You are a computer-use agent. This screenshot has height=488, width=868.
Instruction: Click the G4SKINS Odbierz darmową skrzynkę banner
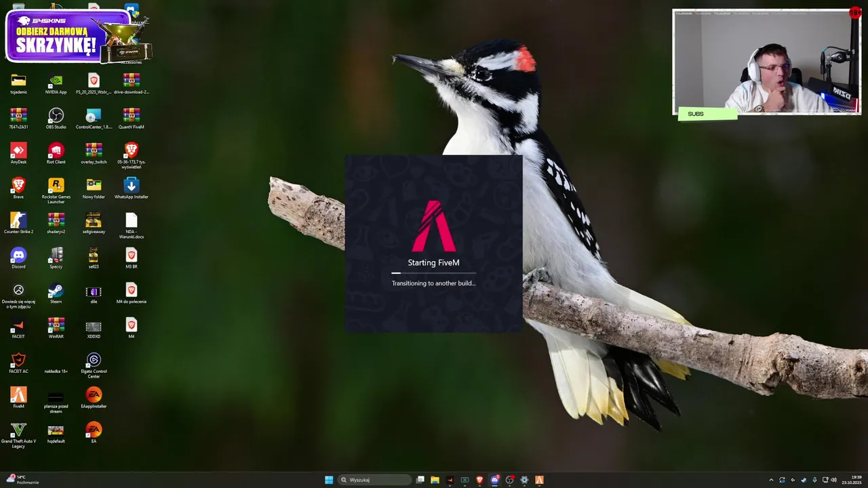(77, 36)
